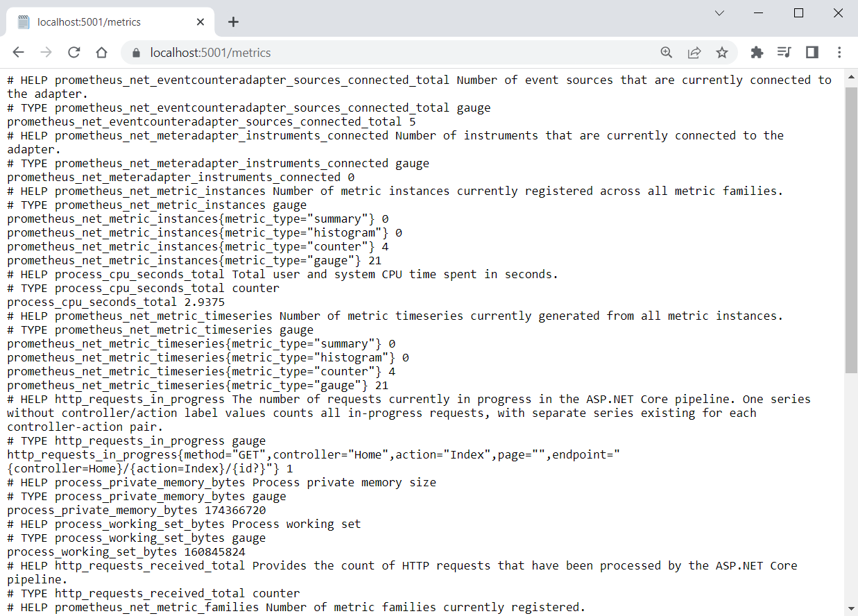
Task: Navigate back with the back arrow
Action: tap(18, 52)
